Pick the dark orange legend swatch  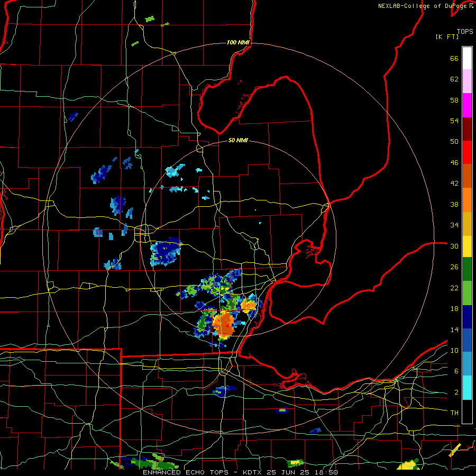click(467, 176)
